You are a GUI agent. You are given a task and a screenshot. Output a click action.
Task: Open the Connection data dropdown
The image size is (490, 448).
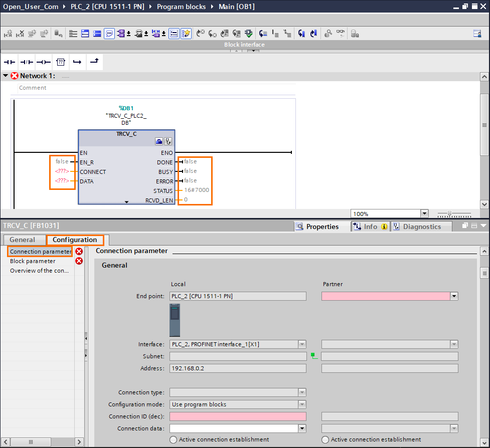pyautogui.click(x=302, y=428)
